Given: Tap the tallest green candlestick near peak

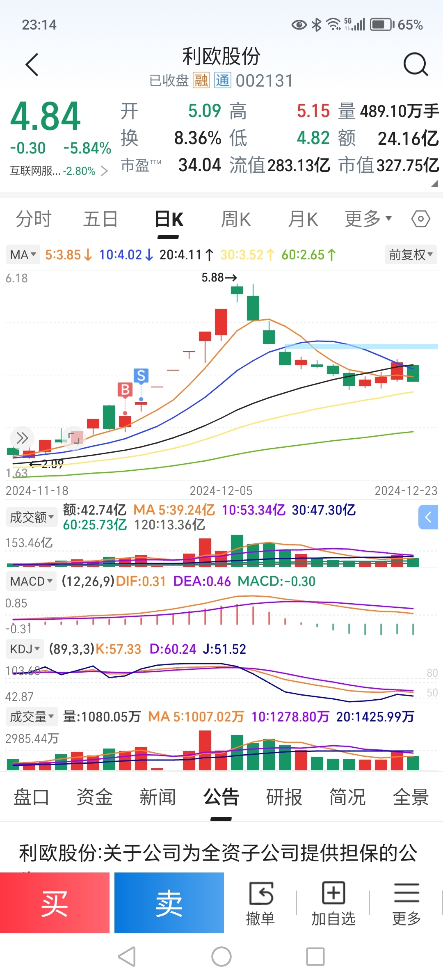Looking at the screenshot, I should [x=253, y=308].
